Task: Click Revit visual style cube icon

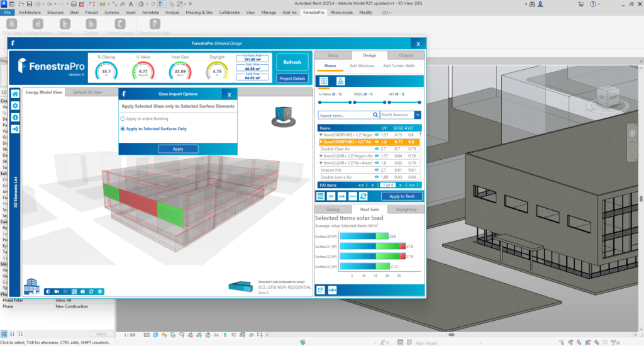Action: tap(155, 335)
